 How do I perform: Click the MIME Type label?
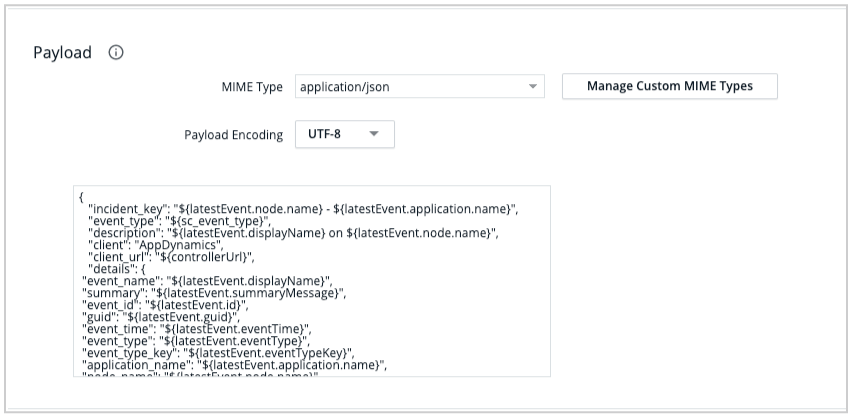pyautogui.click(x=252, y=87)
